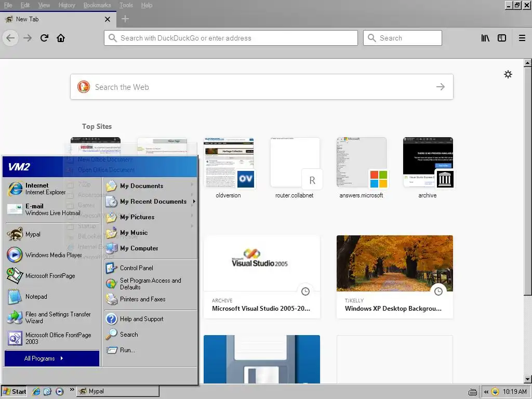
Task: Expand Quick Launch overflow chevron
Action: (72, 390)
